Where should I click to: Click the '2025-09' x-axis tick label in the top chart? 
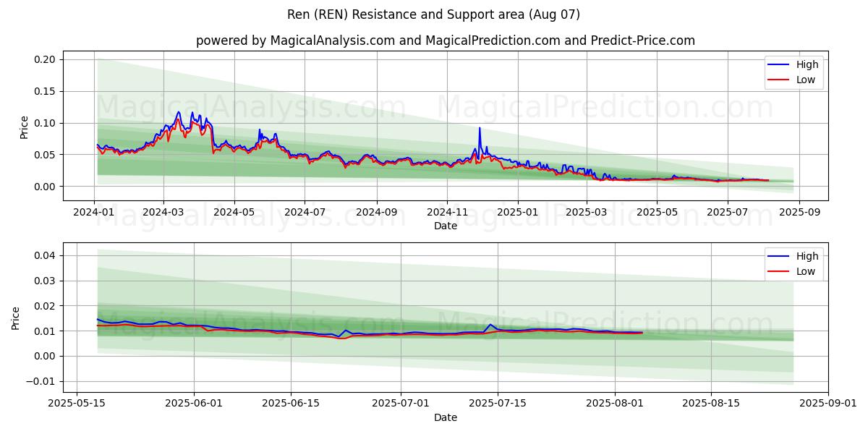tap(799, 213)
